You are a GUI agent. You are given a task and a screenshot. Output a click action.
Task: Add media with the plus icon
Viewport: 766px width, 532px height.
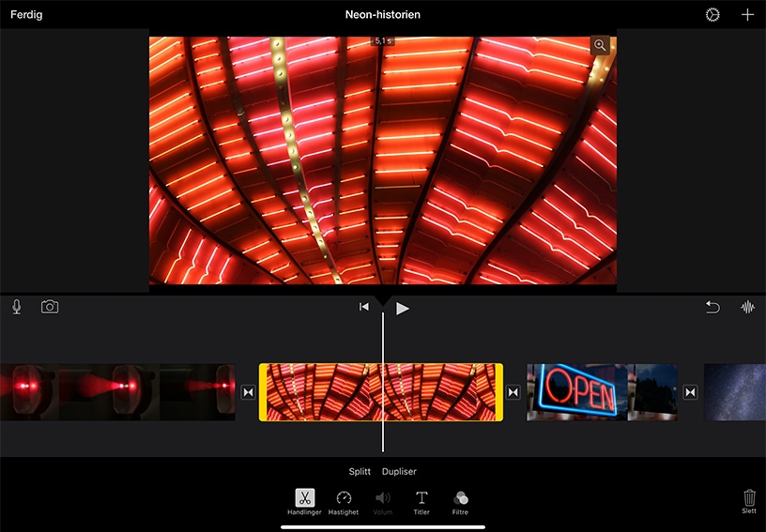[747, 15]
